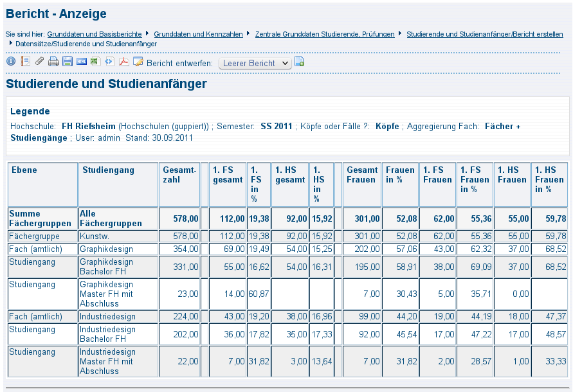Open the Leerer Bericht dropdown

(255, 63)
